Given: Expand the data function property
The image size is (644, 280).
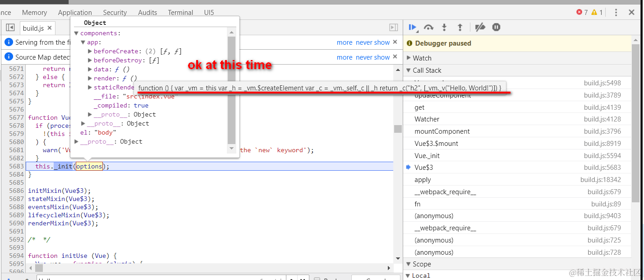Looking at the screenshot, I should (90, 70).
